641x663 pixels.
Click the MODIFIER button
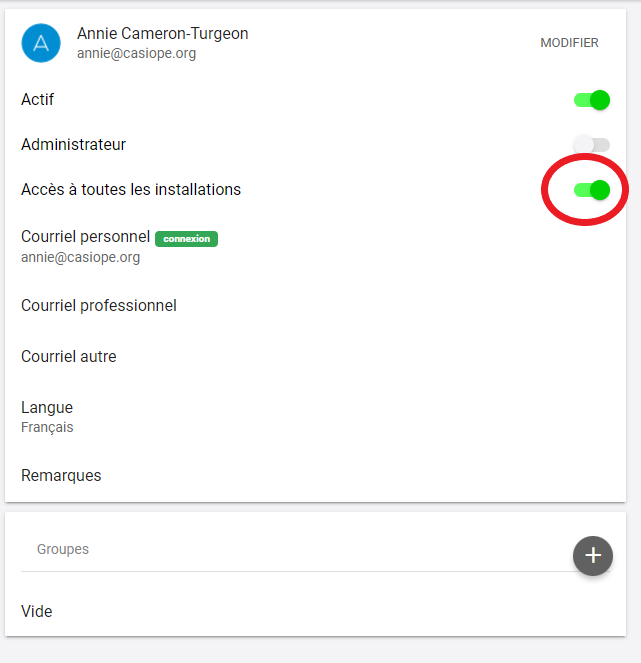pyautogui.click(x=569, y=43)
